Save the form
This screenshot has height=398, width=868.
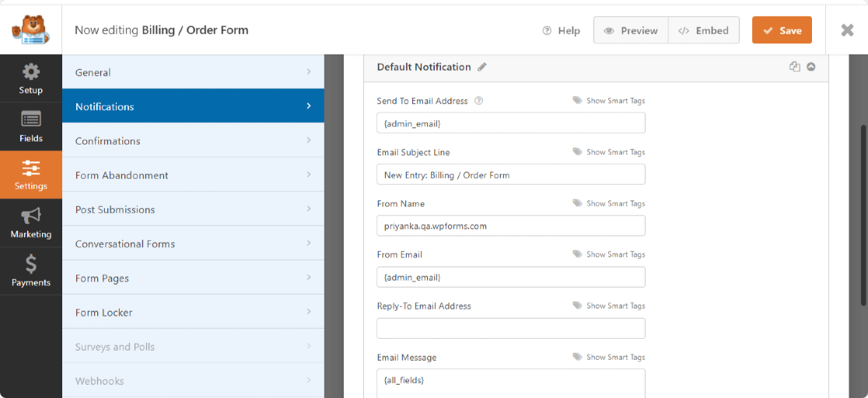pos(782,30)
